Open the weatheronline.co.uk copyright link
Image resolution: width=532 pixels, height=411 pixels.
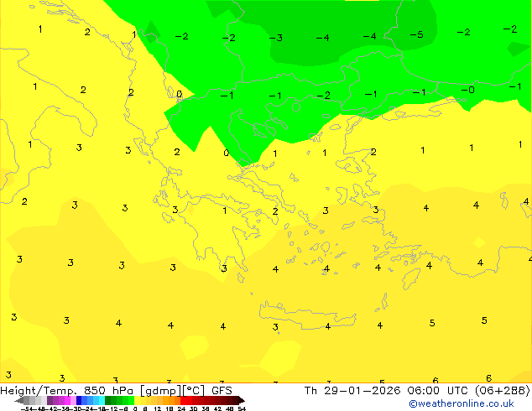462,403
